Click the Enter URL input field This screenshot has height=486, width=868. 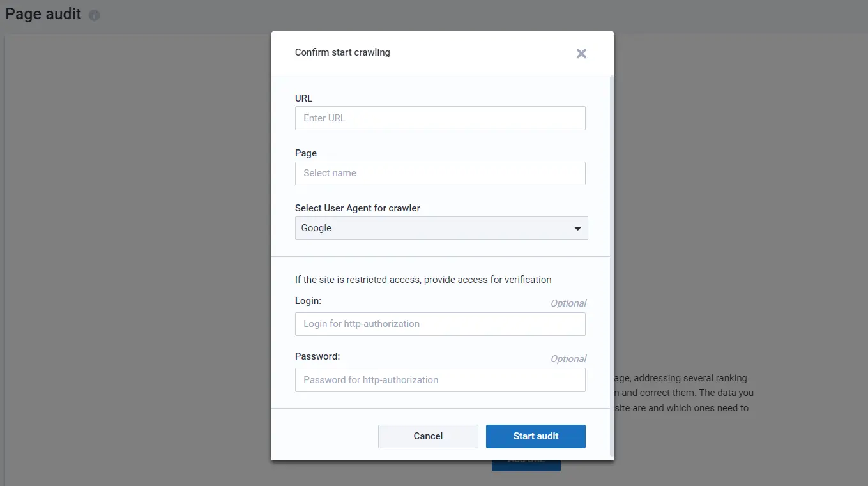440,118
